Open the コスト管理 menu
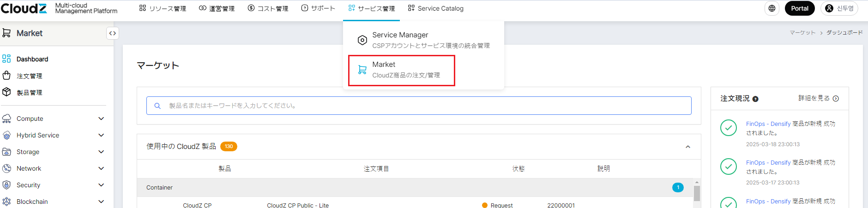This screenshot has width=868, height=208. [268, 8]
